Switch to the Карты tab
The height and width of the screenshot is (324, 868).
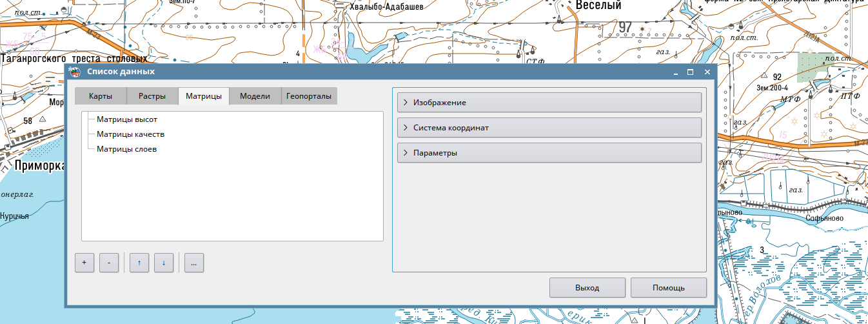coord(101,96)
